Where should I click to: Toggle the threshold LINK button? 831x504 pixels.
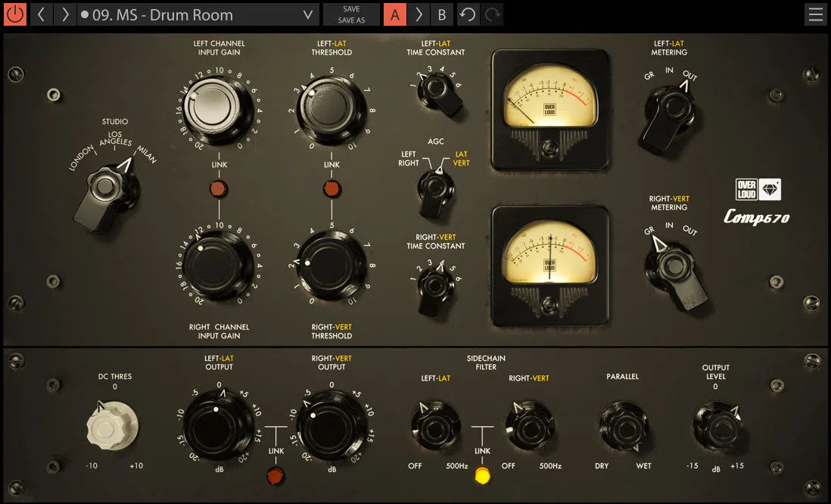pos(331,189)
